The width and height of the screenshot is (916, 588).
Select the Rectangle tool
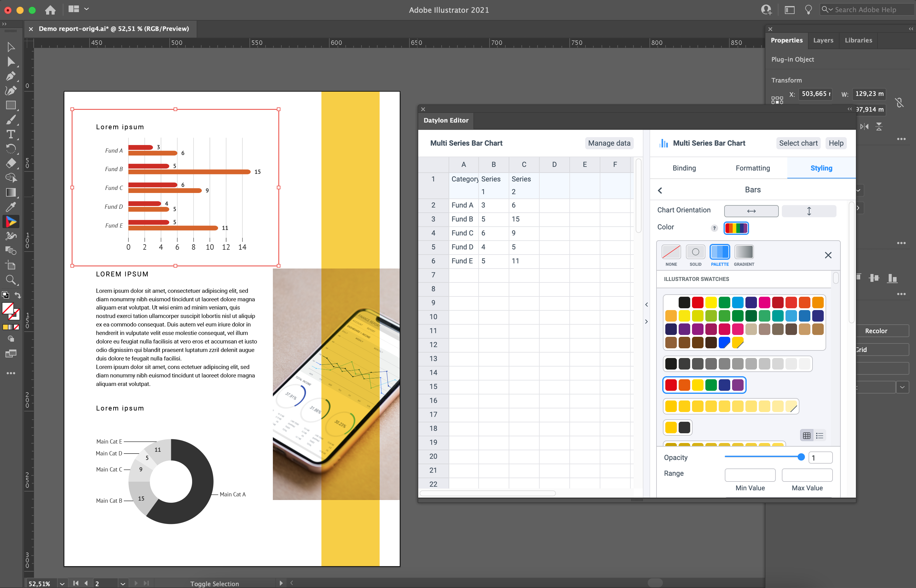(x=11, y=105)
